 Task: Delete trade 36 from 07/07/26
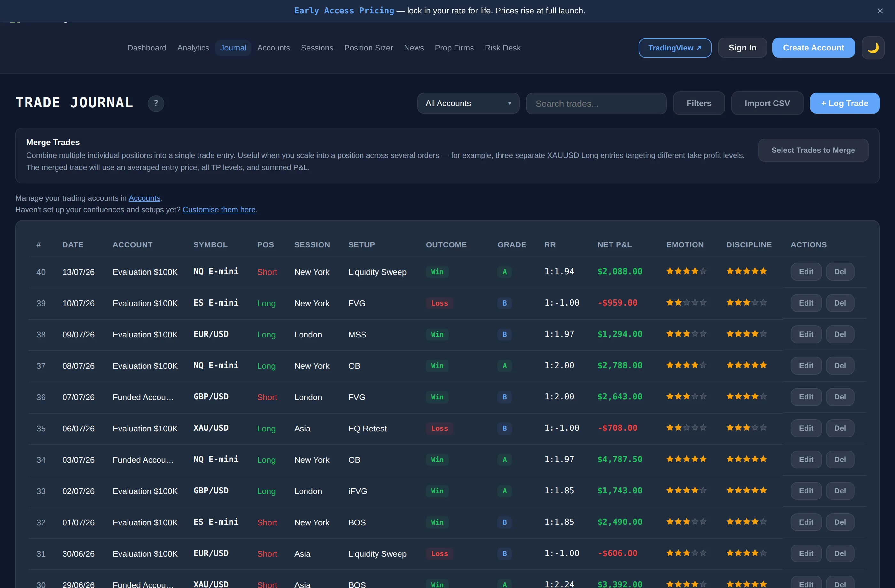tap(840, 397)
